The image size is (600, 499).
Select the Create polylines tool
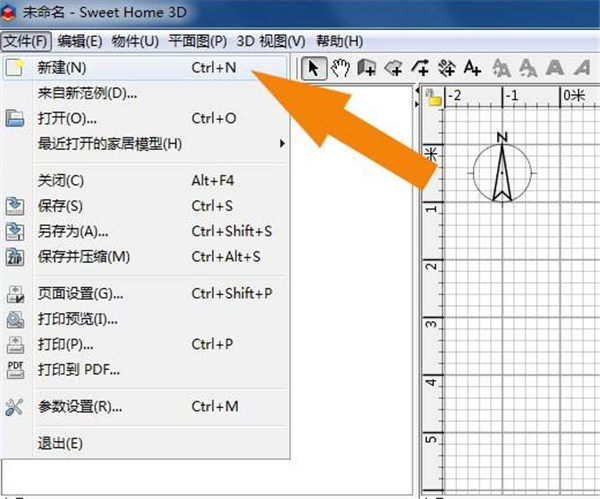420,68
